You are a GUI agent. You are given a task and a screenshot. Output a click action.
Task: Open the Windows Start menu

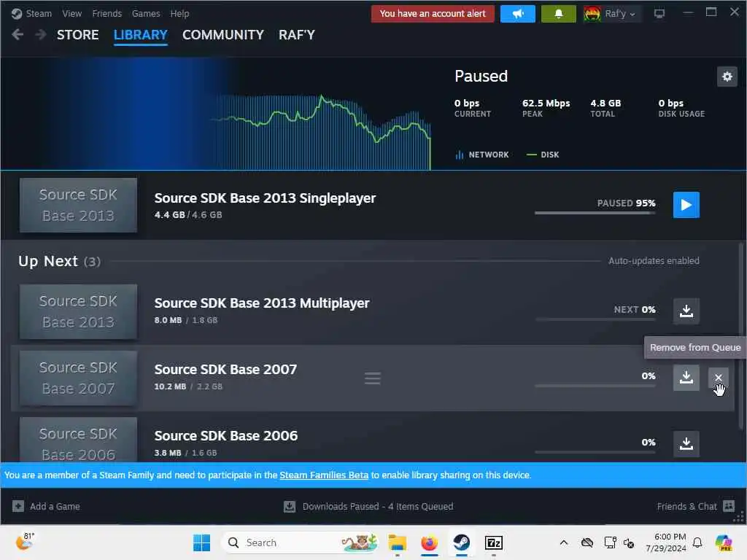(x=201, y=542)
